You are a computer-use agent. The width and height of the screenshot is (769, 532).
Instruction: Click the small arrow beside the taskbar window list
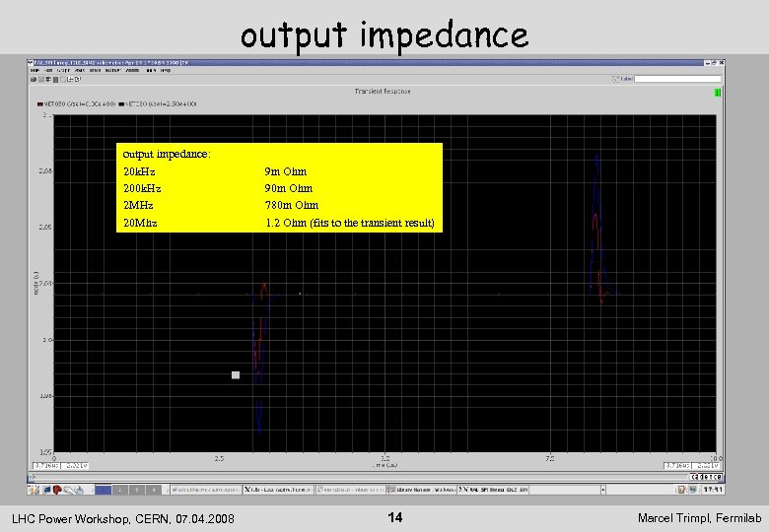pos(602,490)
